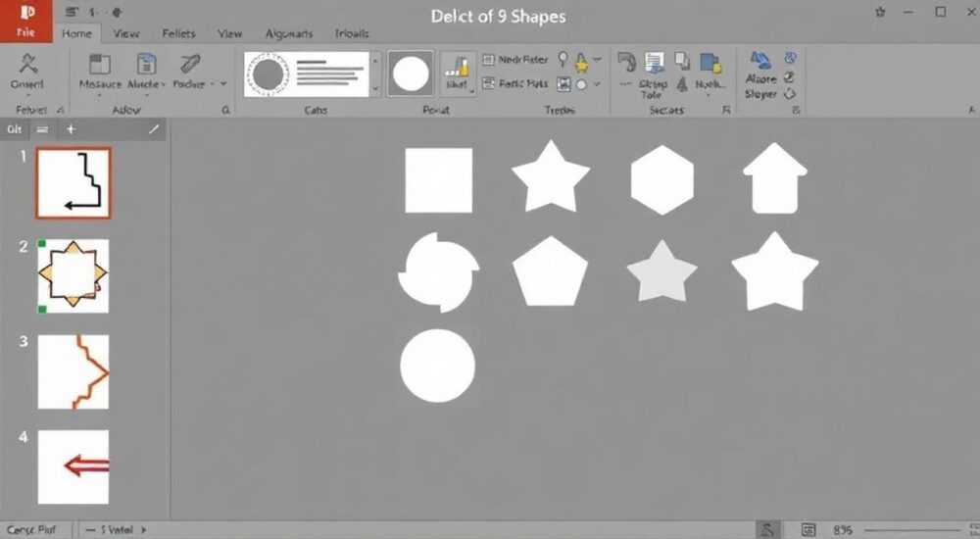Open the red File tab
The image size is (980, 539).
point(25,22)
